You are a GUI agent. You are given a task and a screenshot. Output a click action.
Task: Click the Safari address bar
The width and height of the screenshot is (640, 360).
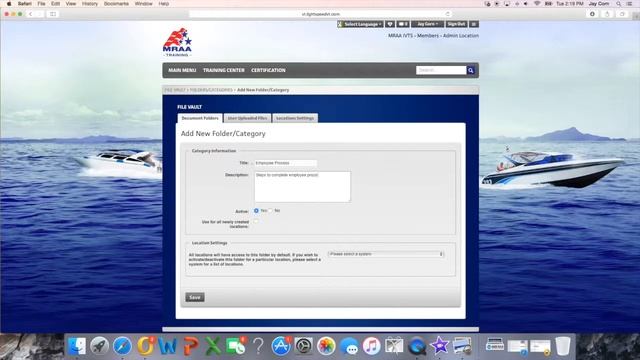pos(320,14)
